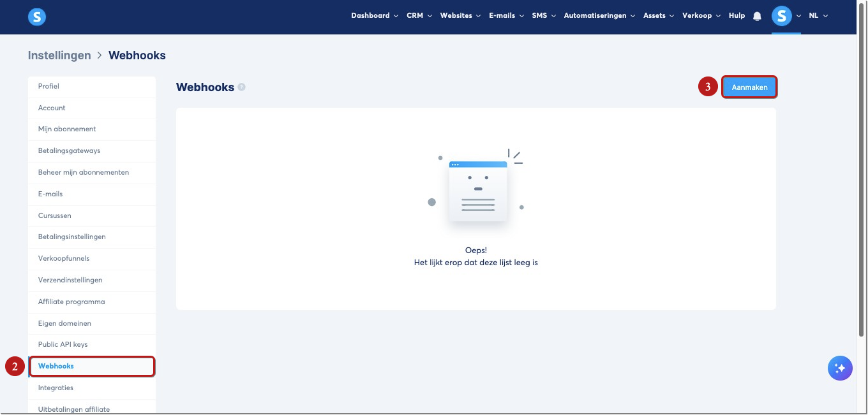The width and height of the screenshot is (868, 415).
Task: Select E-mails in settings sidebar
Action: point(92,194)
